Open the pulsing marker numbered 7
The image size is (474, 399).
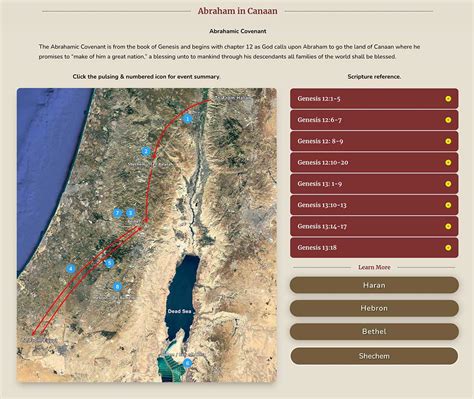point(117,213)
